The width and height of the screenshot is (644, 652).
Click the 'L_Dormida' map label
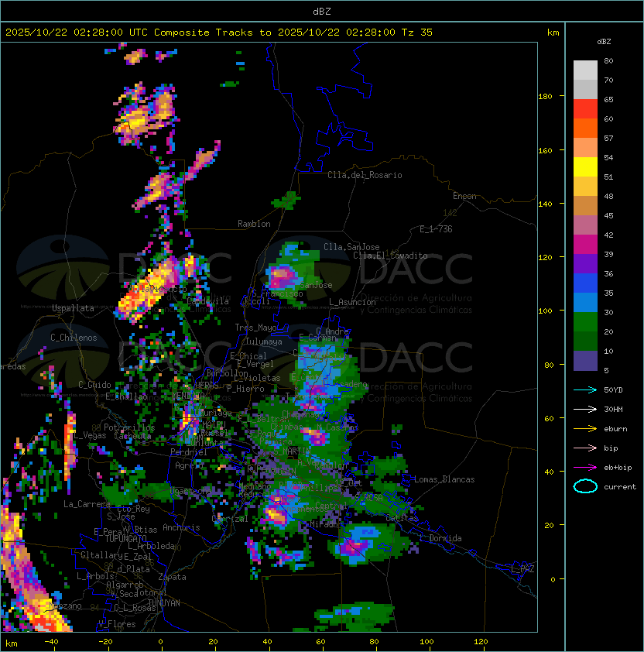pyautogui.click(x=440, y=538)
